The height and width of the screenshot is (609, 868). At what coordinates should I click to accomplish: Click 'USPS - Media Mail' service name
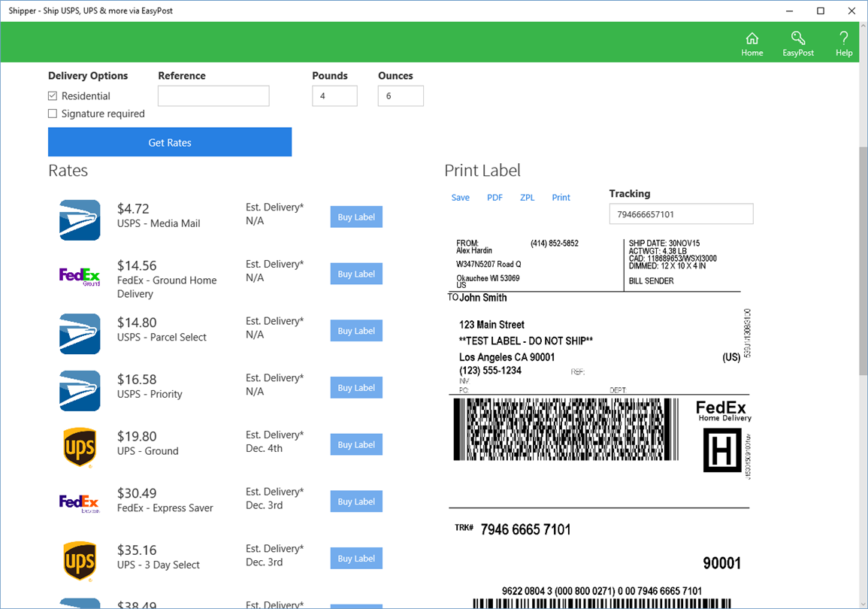coord(159,223)
